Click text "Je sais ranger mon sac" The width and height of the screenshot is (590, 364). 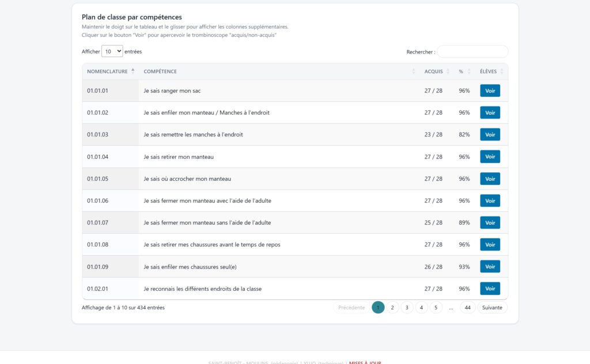tap(172, 90)
